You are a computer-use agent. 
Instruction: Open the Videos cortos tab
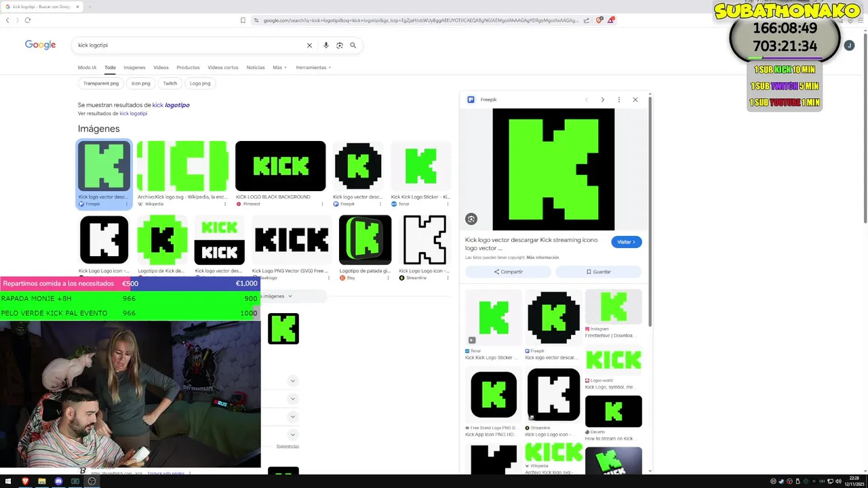[x=223, y=67]
